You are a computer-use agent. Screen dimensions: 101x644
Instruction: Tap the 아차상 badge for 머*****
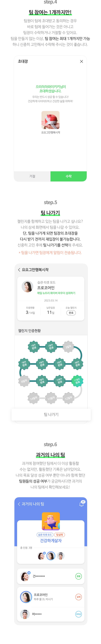click(x=79, y=614)
